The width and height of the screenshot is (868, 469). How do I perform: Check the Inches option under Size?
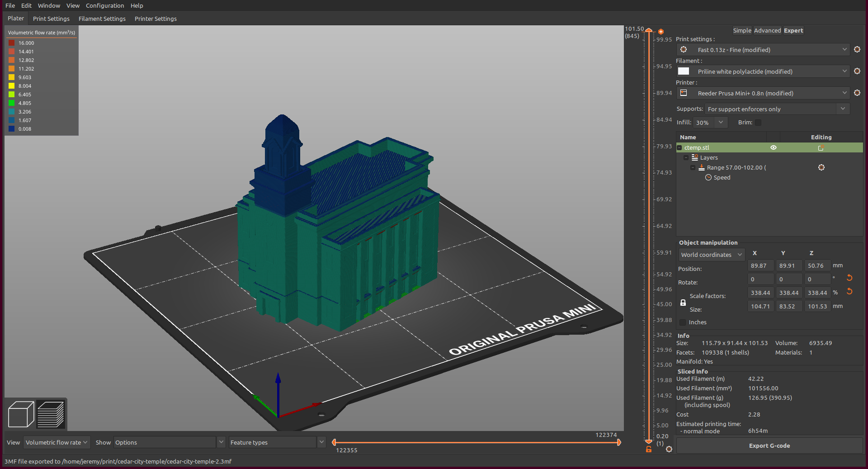[x=683, y=322]
